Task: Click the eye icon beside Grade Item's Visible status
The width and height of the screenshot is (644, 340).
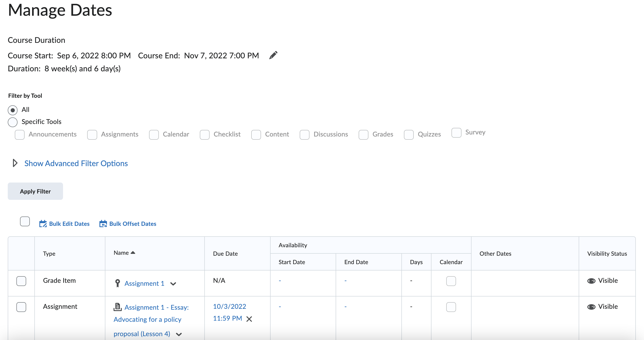Action: click(x=592, y=281)
